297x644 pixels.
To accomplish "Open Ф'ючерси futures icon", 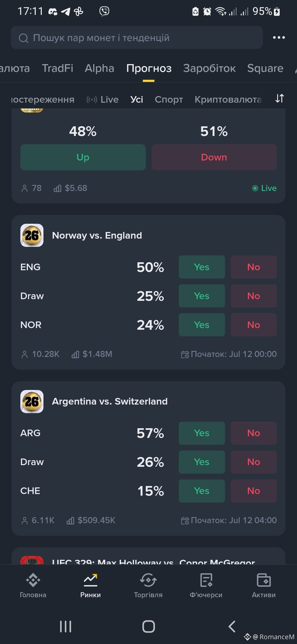I will (206, 580).
